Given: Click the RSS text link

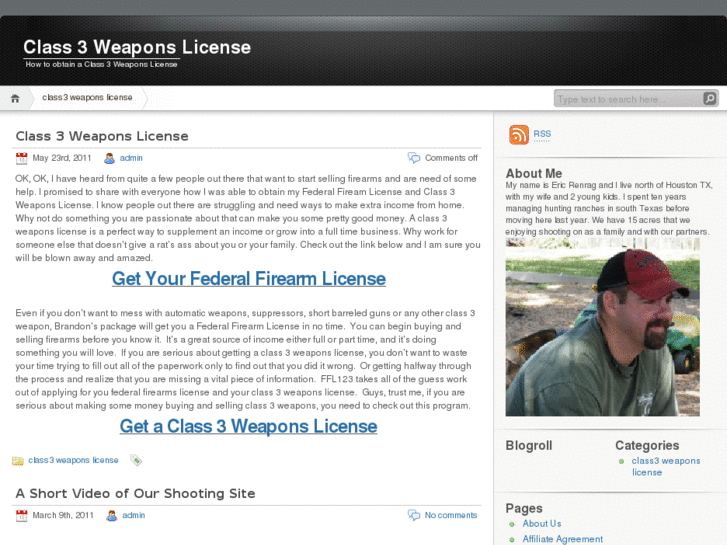Looking at the screenshot, I should coord(542,134).
